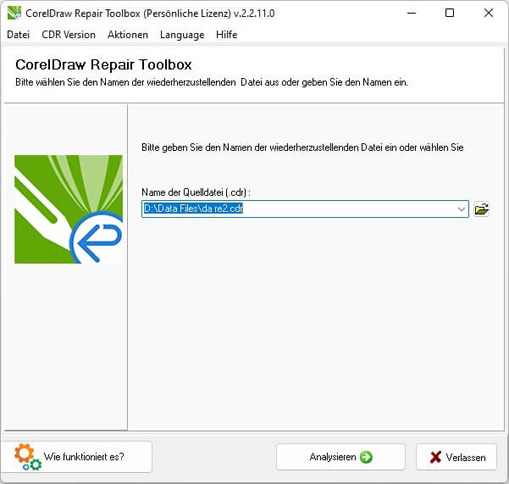This screenshot has height=484, width=509.
Task: Close the CorelDraw Repair Toolbox window
Action: [488, 13]
